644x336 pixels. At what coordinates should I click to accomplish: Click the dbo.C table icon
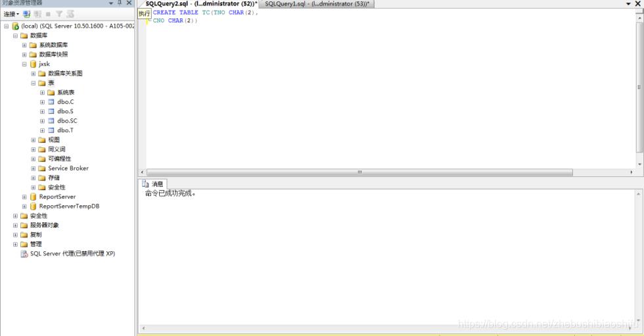51,102
